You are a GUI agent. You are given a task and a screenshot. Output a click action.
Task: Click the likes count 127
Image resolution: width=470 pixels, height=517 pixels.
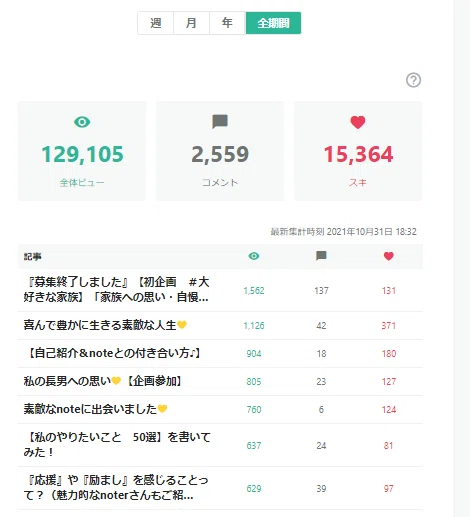389,382
